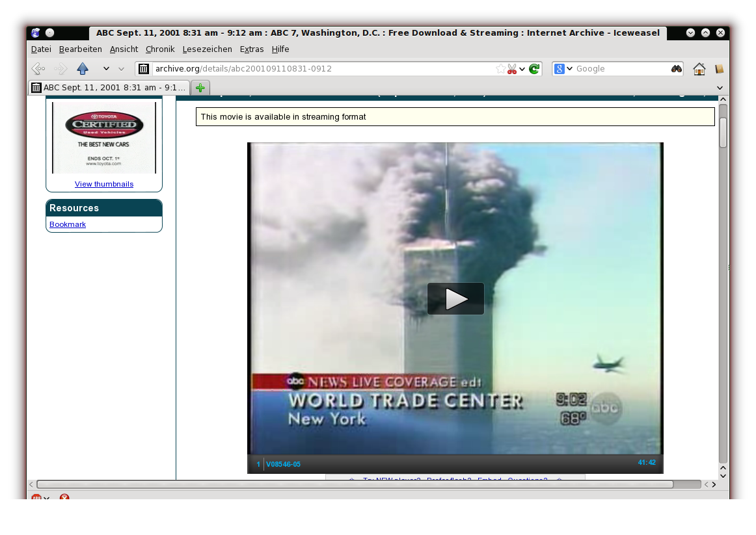Click the Adblock Plus status bar icon

tap(36, 497)
